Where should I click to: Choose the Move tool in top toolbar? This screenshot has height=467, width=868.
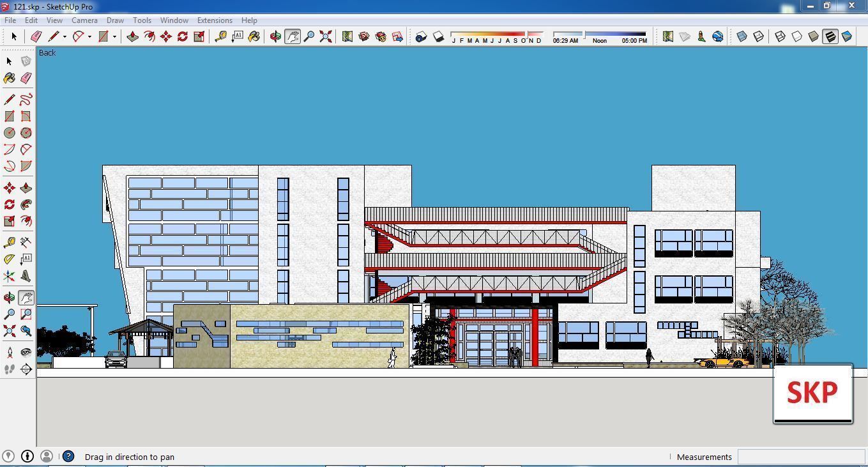pos(165,36)
